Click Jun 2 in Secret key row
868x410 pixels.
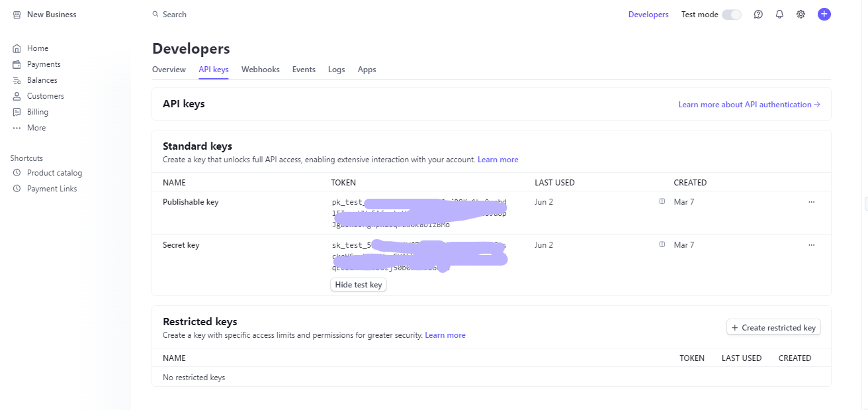[544, 245]
